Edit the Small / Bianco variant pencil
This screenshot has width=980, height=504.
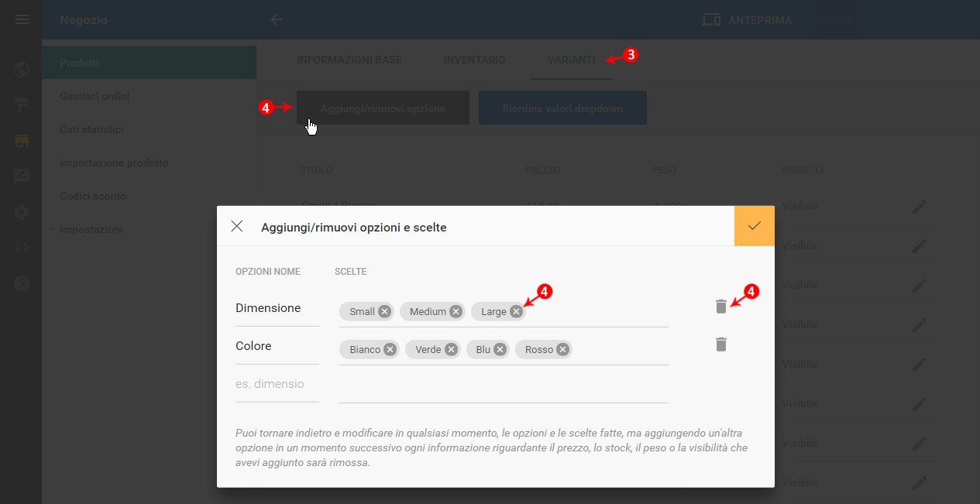tap(919, 206)
